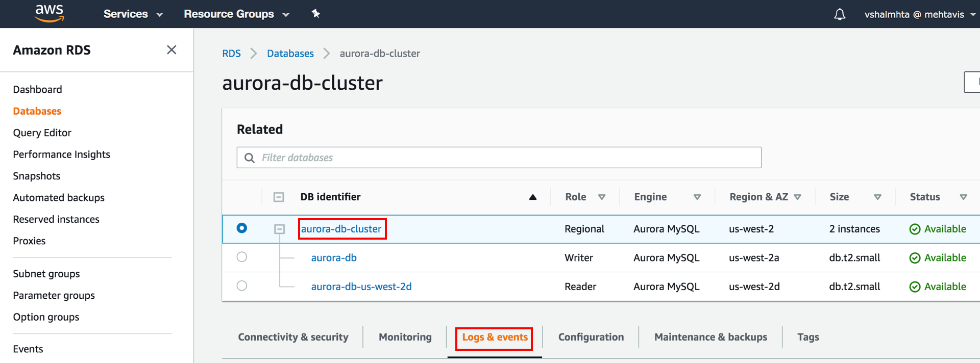Select the aurora-db radio button
Viewport: 980px width, 363px height.
242,257
